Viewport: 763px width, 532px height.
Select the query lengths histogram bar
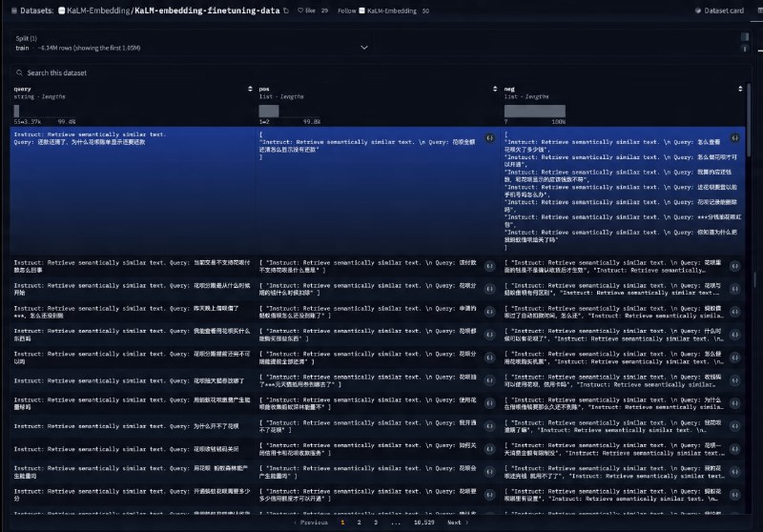click(x=16, y=111)
